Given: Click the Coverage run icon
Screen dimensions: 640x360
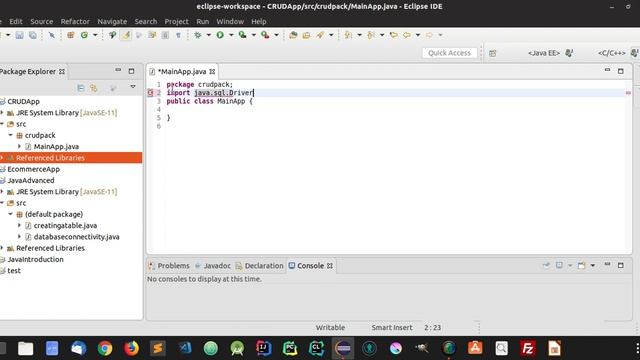Looking at the screenshot, I should click(242, 35).
